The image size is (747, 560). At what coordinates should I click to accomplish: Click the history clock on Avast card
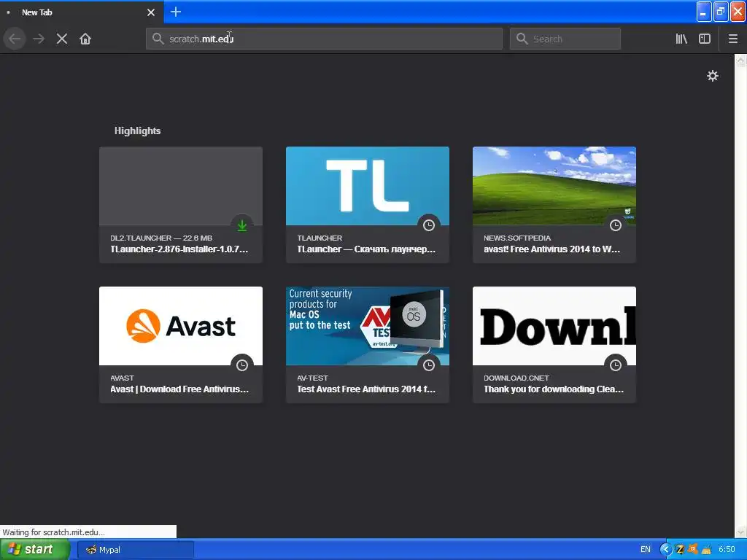(x=242, y=365)
